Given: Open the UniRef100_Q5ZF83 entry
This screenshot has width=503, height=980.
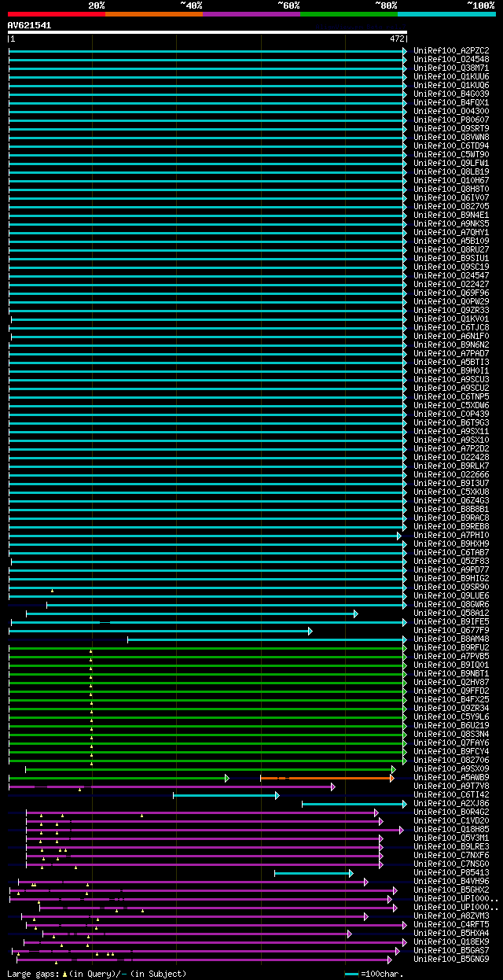Looking at the screenshot, I should point(451,562).
